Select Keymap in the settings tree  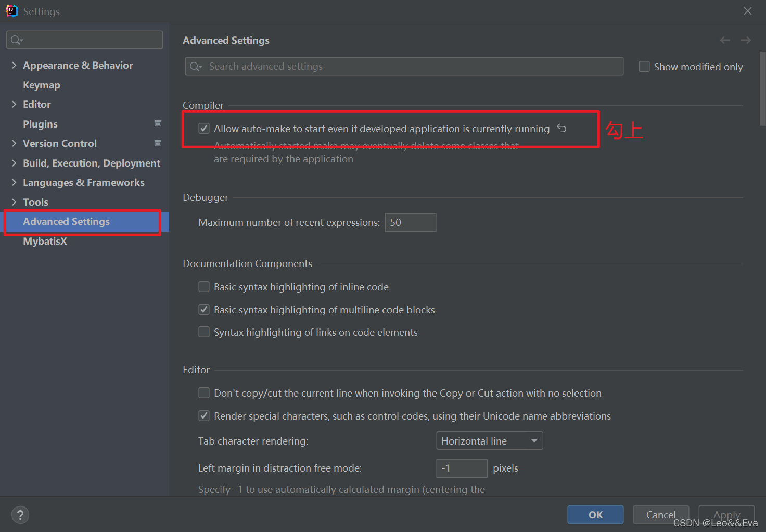point(42,85)
